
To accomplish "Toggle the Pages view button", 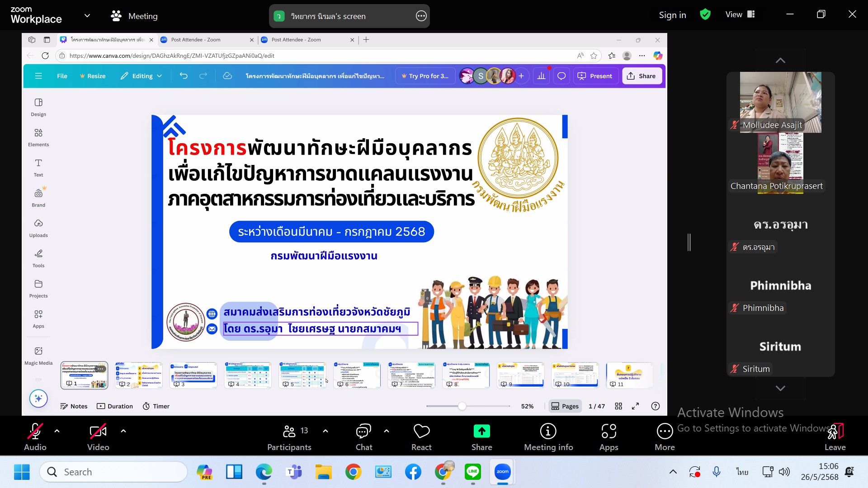I will click(x=565, y=406).
